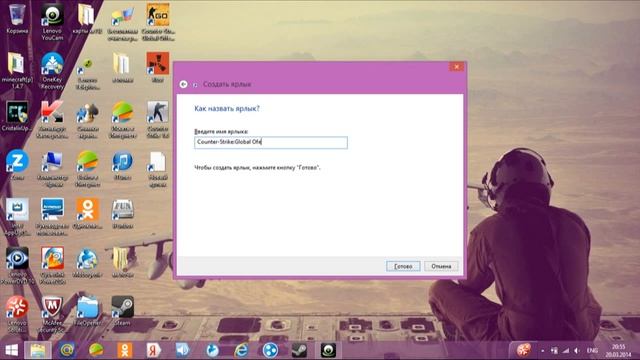Select the chess puzzle games desktop icon
This screenshot has height=360, width=640.
(x=87, y=119)
